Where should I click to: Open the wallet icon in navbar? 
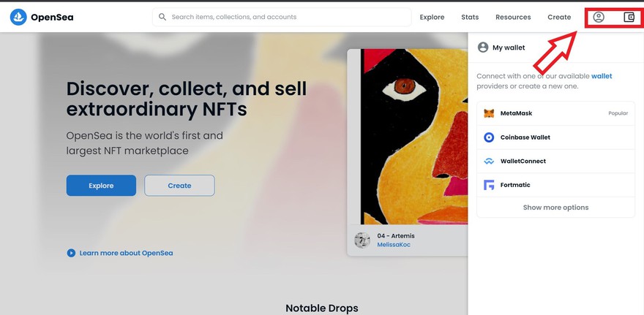[x=629, y=17]
